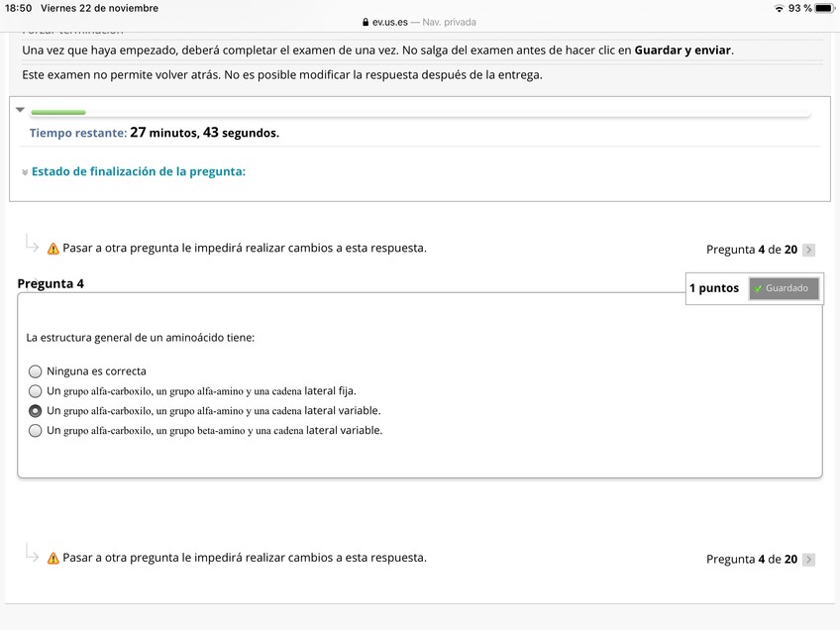Choose the 'cadena lateral fija' answer
This screenshot has width=840, height=630.
[x=36, y=391]
